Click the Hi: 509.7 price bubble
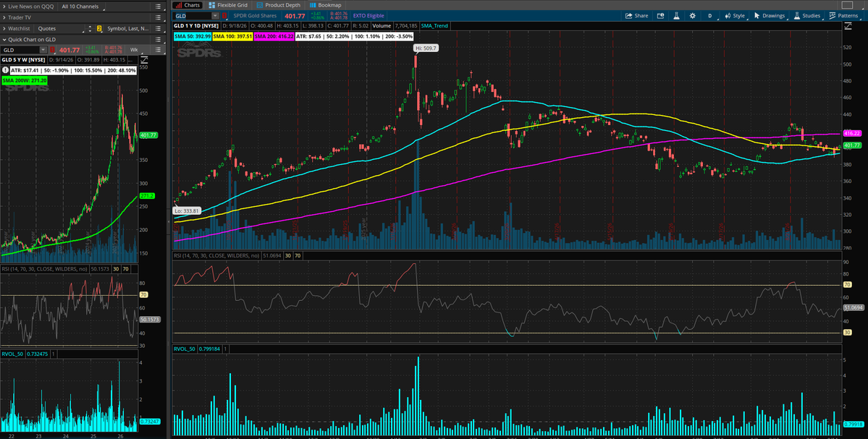 pos(426,48)
